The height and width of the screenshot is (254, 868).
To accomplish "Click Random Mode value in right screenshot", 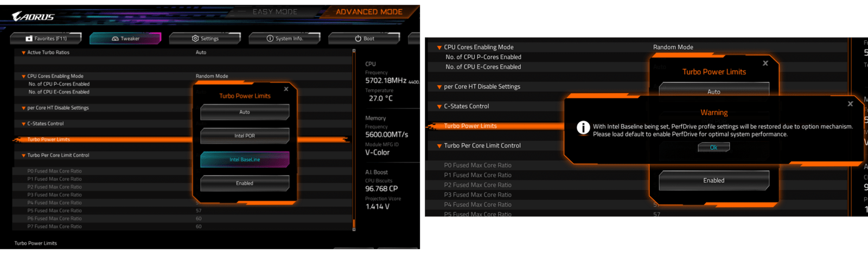I will point(673,47).
